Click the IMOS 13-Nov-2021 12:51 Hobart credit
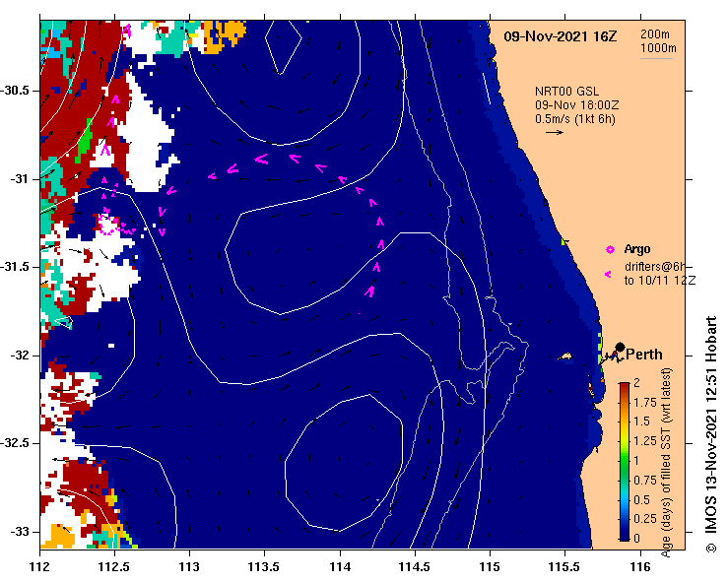Viewport: 728px width, 583px height. [711, 434]
